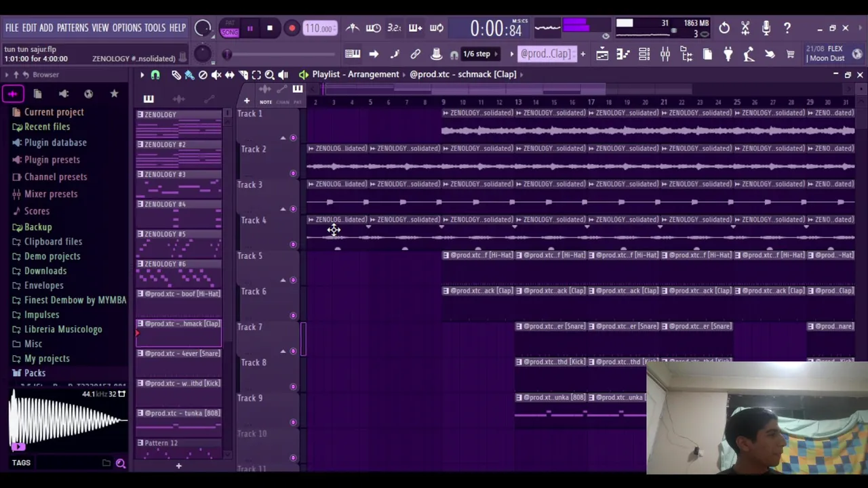868x488 pixels.
Task: Click the question mark help icon
Action: [x=787, y=28]
